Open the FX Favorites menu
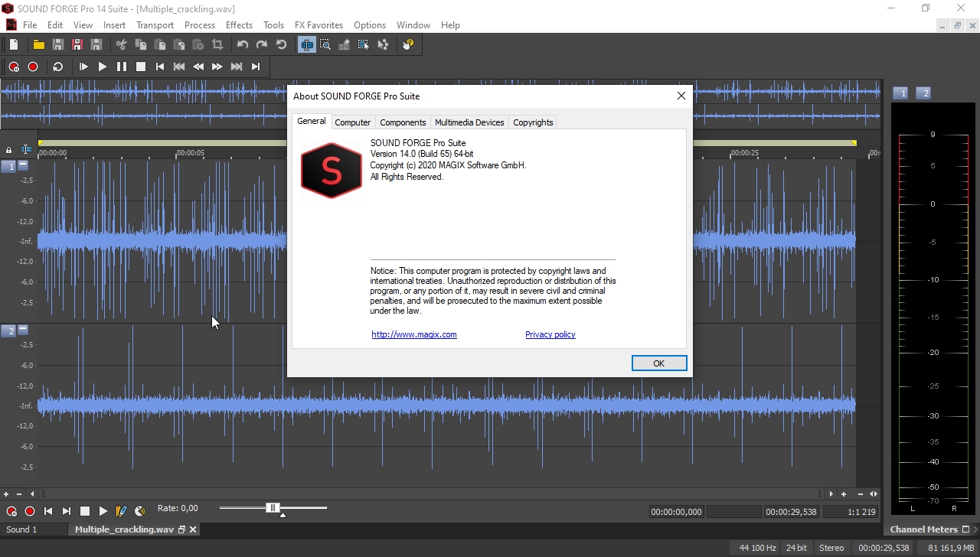 pyautogui.click(x=318, y=25)
